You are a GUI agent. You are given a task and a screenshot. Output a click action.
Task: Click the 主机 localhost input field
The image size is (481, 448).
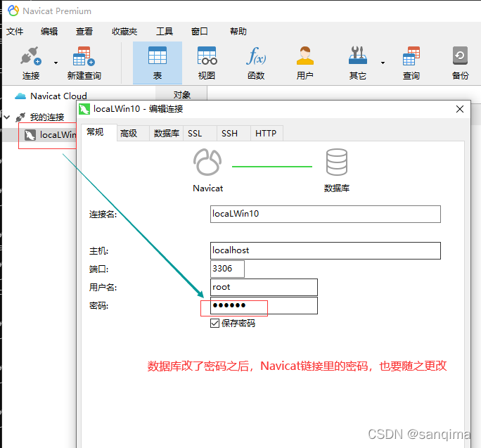click(x=326, y=250)
